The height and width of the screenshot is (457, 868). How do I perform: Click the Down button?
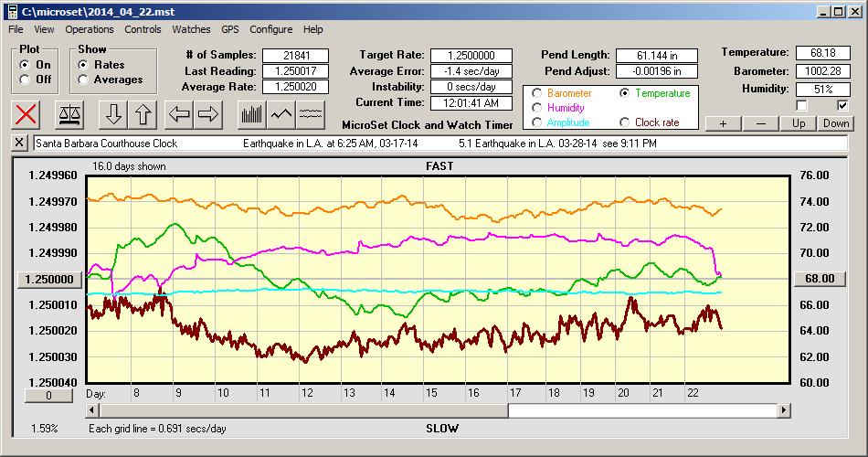836,123
